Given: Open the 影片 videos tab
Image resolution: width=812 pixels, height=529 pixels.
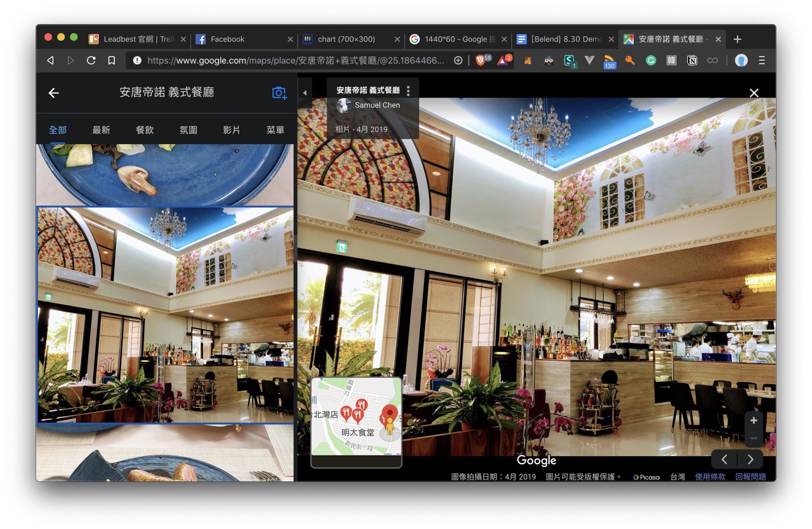Looking at the screenshot, I should coord(232,130).
